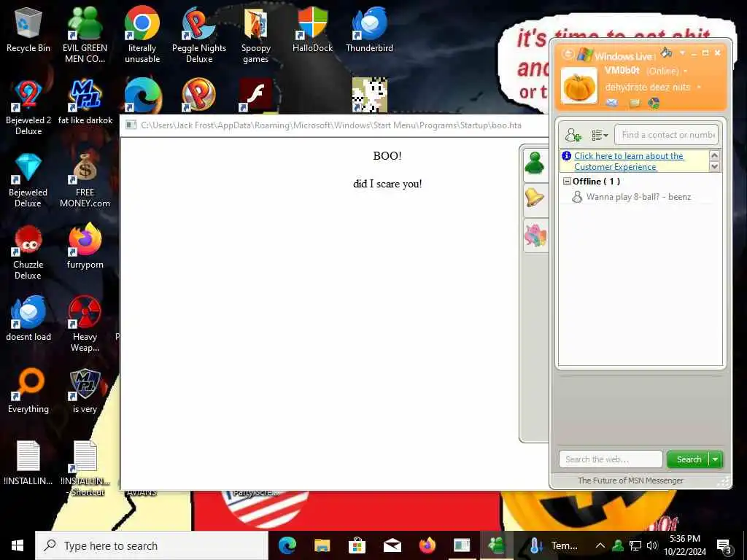Click the Search the web field in Messenger
Screen dimensions: 747x560
coord(611,459)
